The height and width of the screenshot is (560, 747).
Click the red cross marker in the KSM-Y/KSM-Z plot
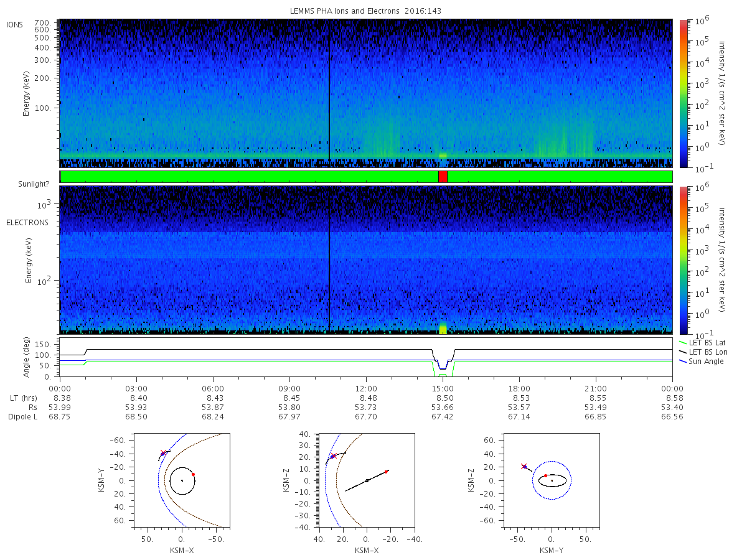pyautogui.click(x=524, y=465)
